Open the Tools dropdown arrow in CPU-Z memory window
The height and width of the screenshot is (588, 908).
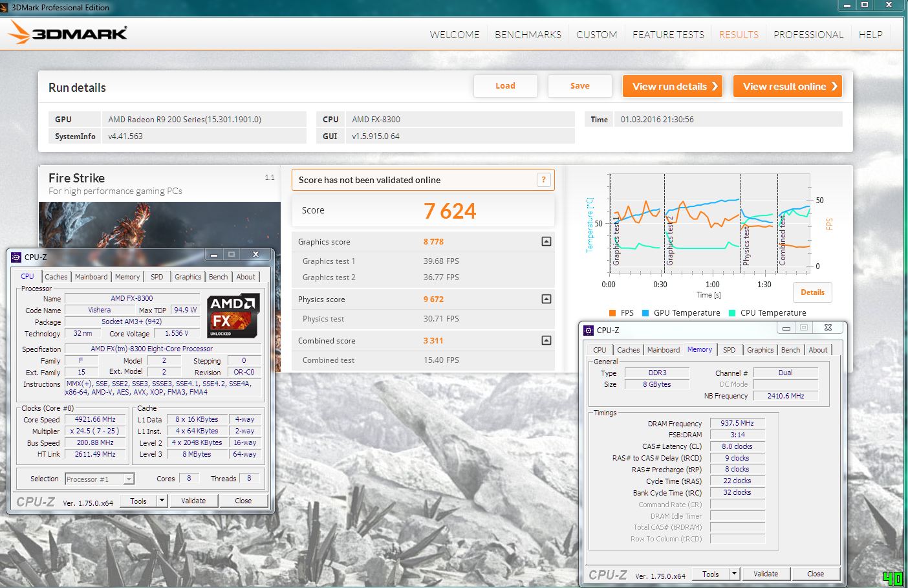click(734, 574)
